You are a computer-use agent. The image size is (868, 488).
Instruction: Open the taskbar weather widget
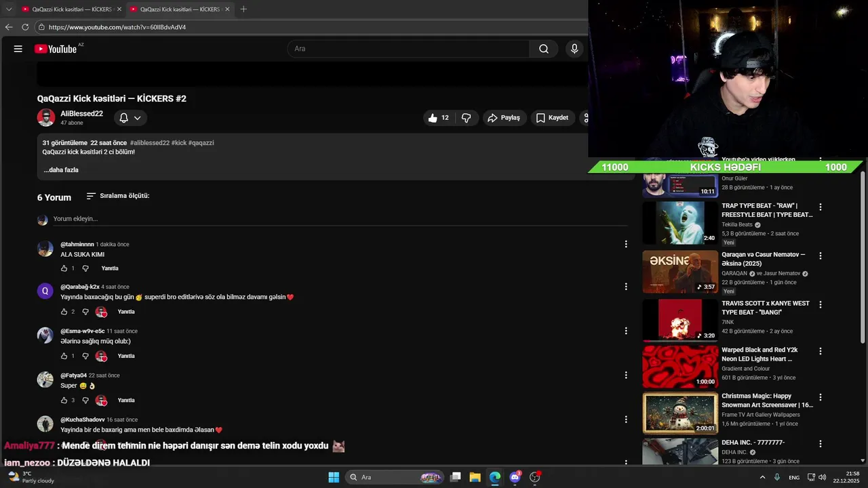pos(32,477)
